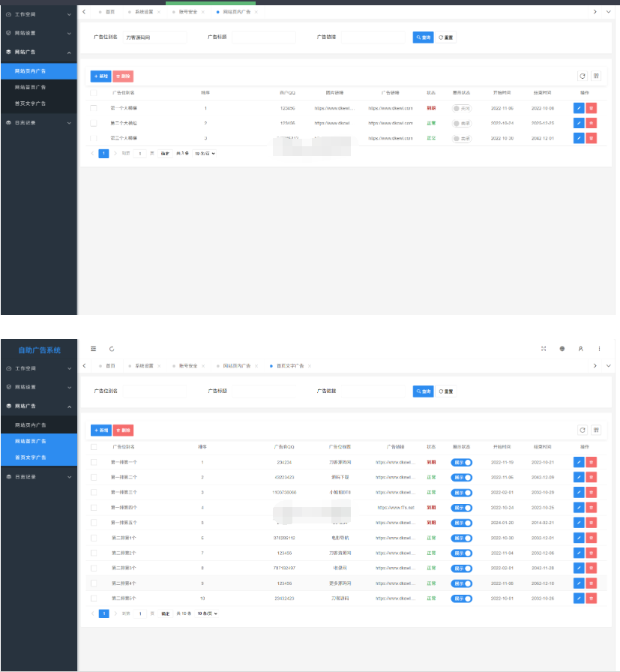Viewport: 620px width, 672px height.
Task: Click the vertical three-dot more icon
Action: [599, 349]
